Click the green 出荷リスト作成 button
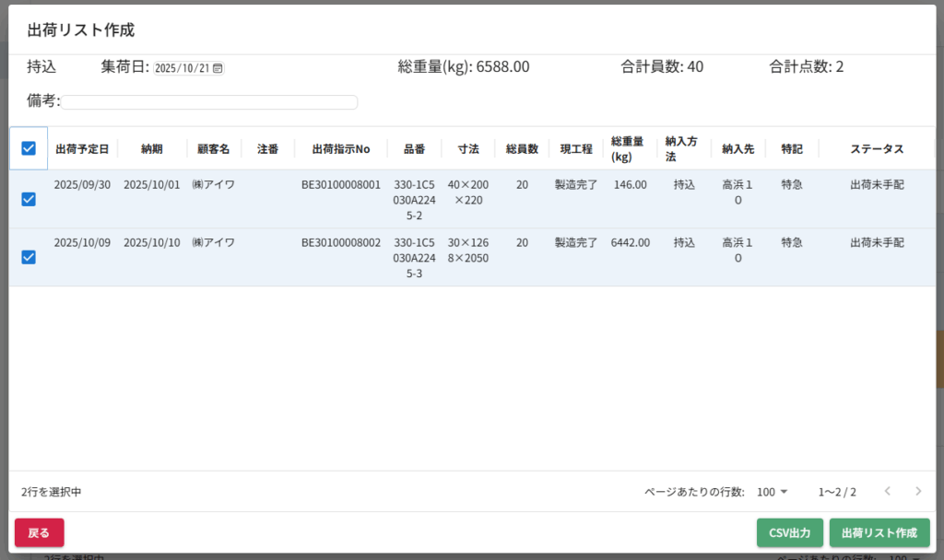Image resolution: width=944 pixels, height=560 pixels. 879,533
